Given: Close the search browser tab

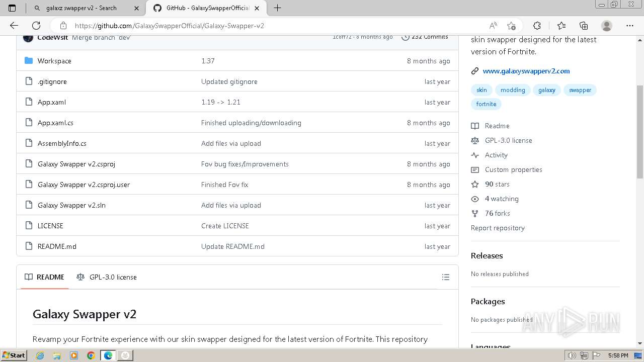Looking at the screenshot, I should 136,8.
